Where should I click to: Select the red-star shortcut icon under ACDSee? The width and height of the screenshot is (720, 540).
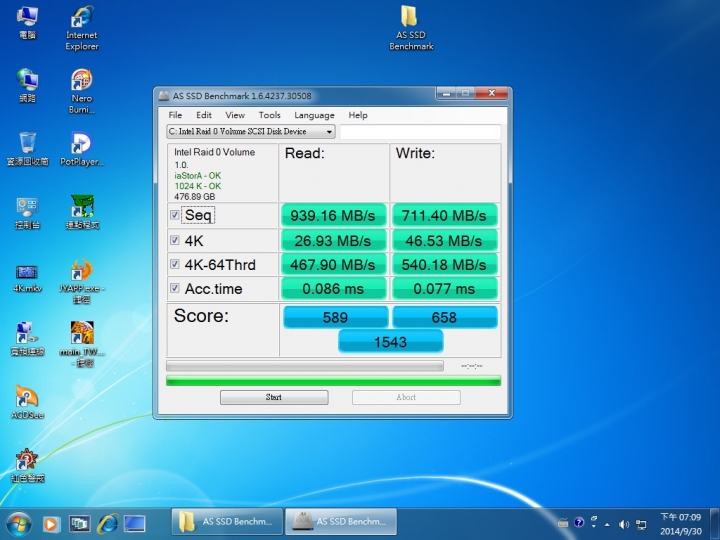(x=27, y=466)
